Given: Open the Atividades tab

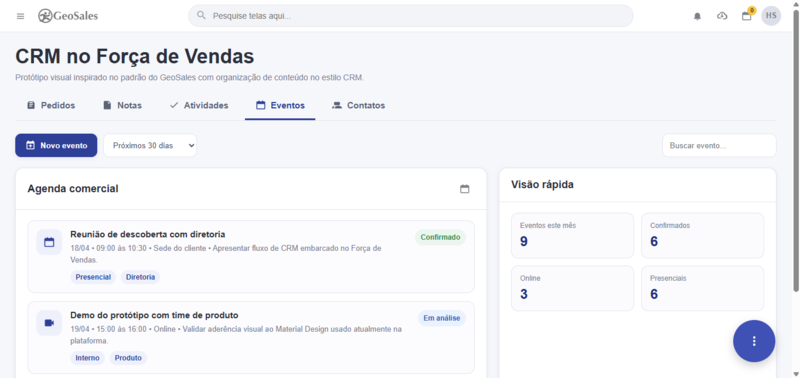Looking at the screenshot, I should (x=199, y=106).
